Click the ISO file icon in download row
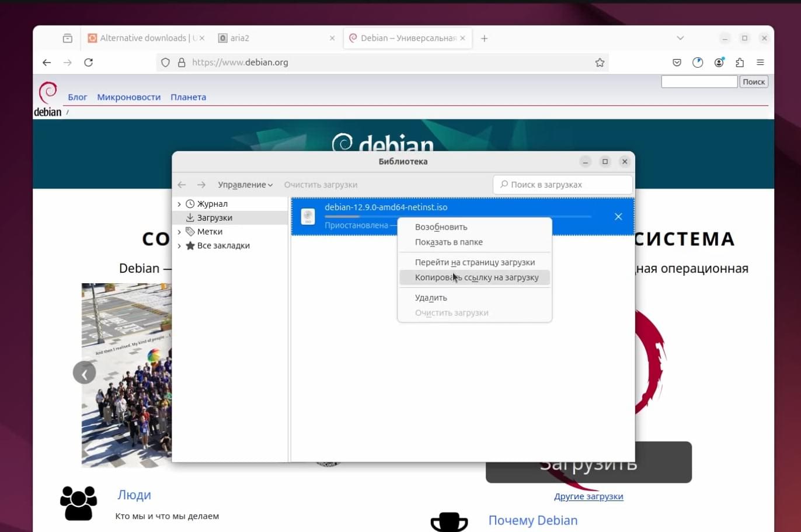This screenshot has height=532, width=801. point(308,217)
